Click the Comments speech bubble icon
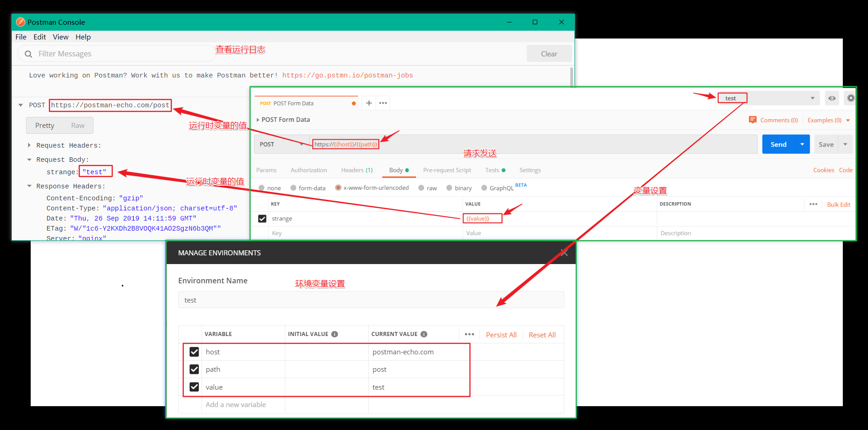Viewport: 868px width, 430px height. tap(753, 120)
